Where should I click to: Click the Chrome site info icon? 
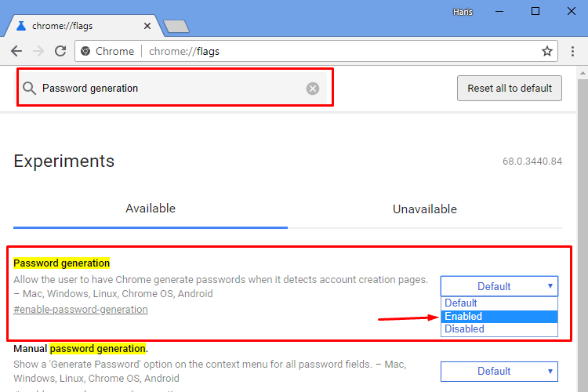tap(85, 51)
